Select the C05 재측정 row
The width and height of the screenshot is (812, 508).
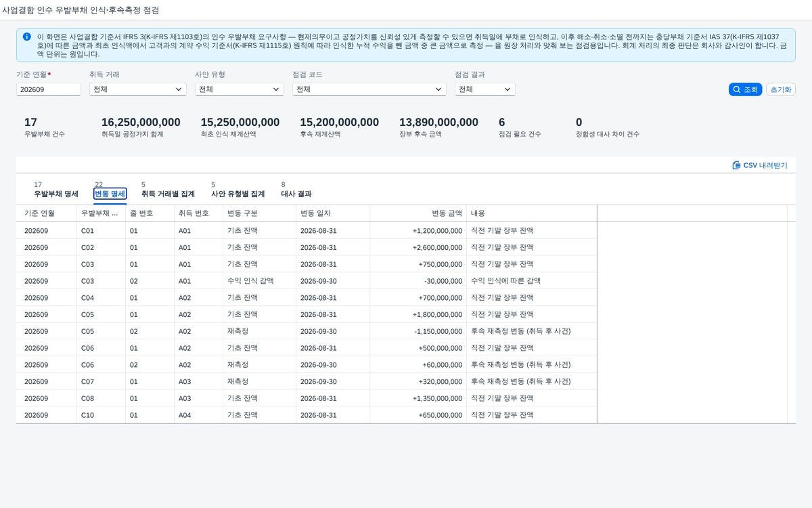click(x=401, y=331)
